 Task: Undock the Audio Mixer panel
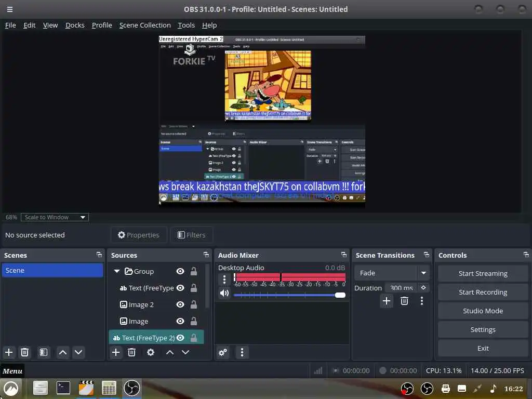[x=344, y=255]
